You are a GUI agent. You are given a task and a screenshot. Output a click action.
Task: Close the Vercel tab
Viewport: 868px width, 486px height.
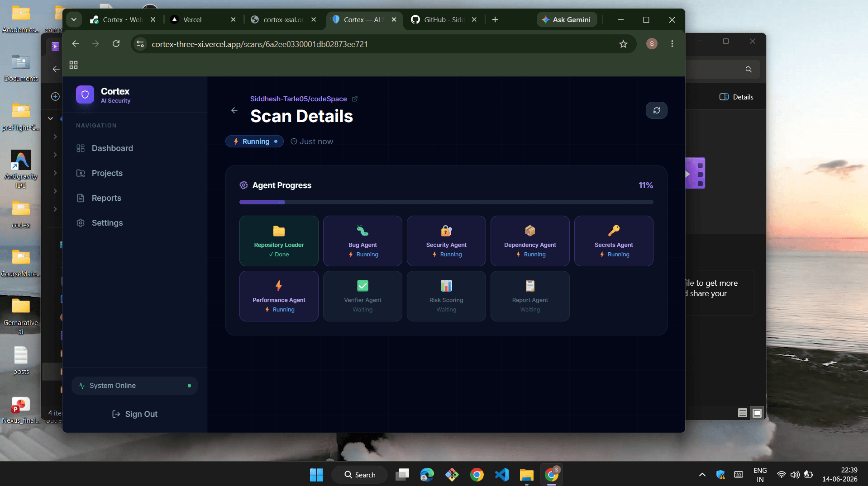coord(233,19)
